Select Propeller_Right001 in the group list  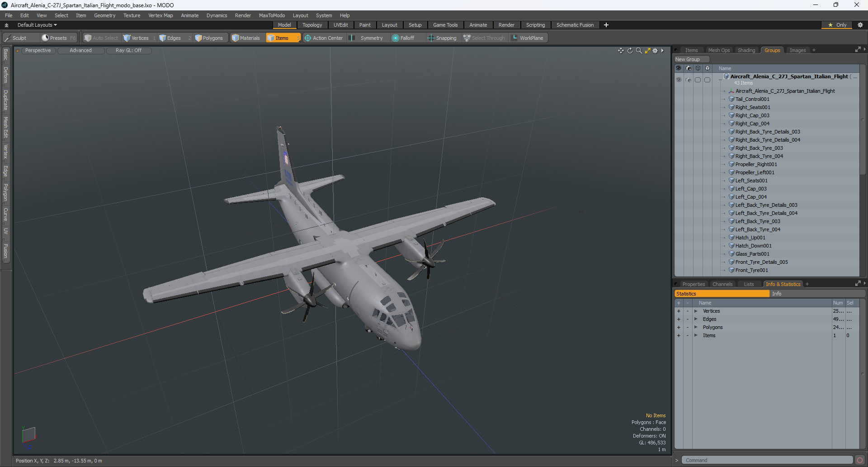pyautogui.click(x=756, y=164)
